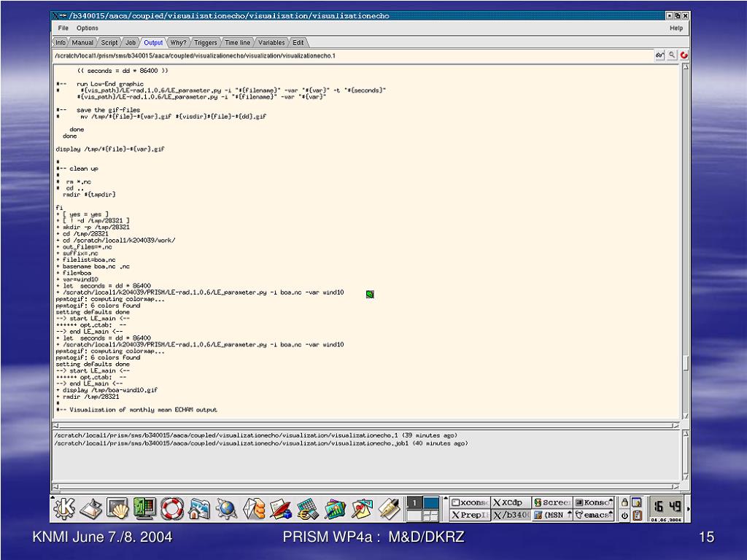Click the output file path field

click(x=352, y=55)
